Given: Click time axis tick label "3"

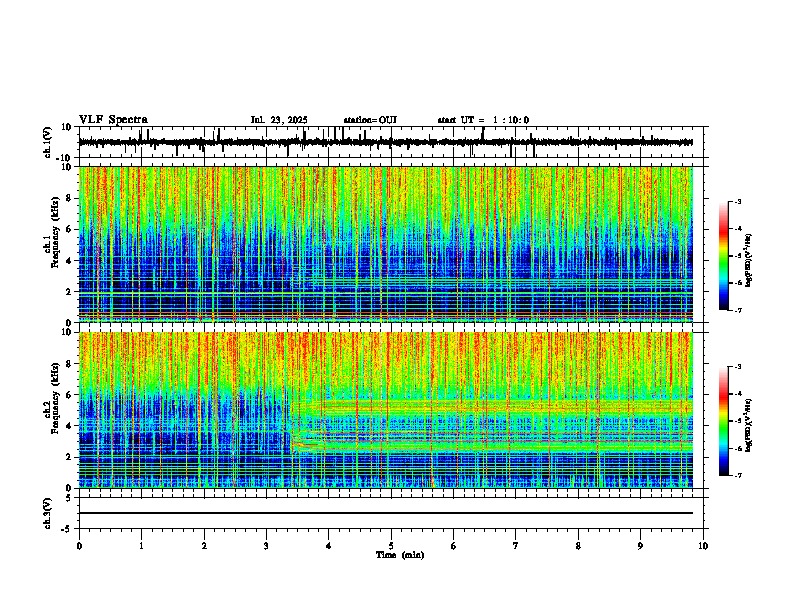Looking at the screenshot, I should (266, 546).
